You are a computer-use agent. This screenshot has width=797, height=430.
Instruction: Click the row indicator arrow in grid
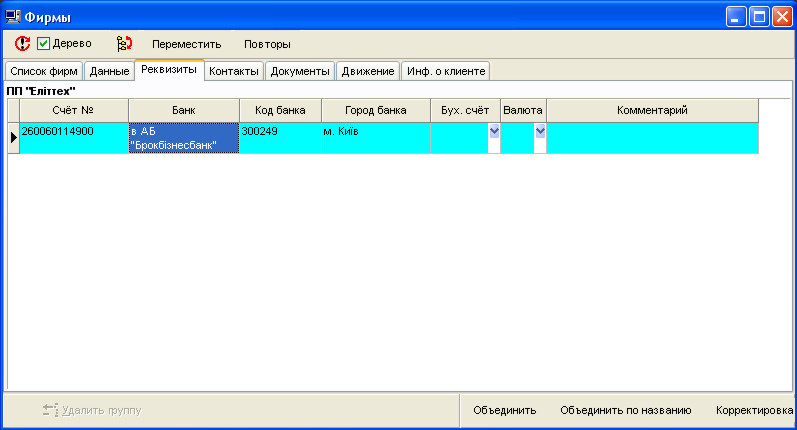point(13,138)
